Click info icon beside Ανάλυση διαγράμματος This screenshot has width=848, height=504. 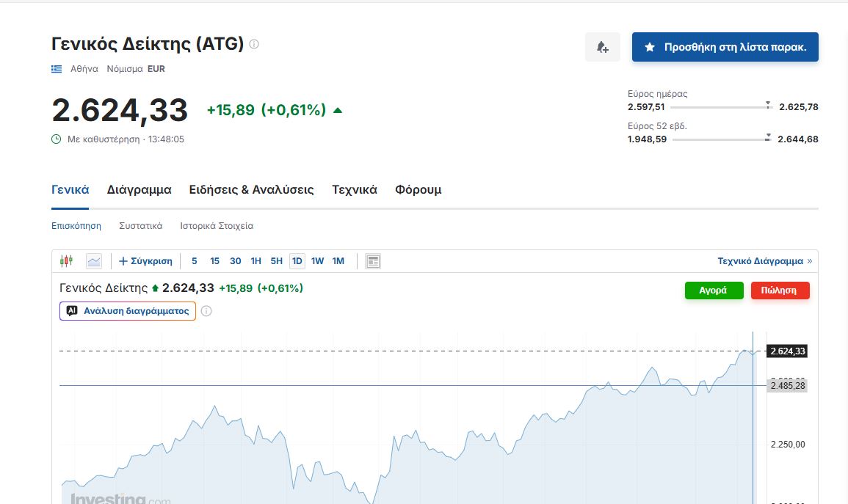(x=206, y=311)
